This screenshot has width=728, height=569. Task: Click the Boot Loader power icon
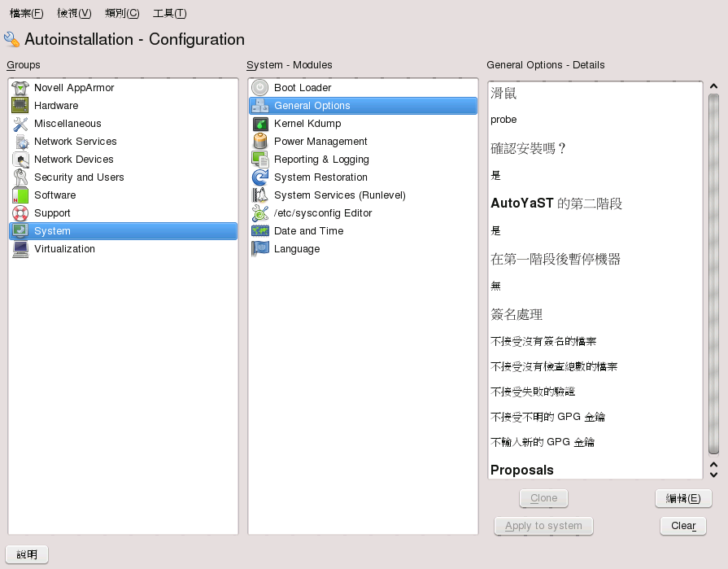[x=260, y=88]
